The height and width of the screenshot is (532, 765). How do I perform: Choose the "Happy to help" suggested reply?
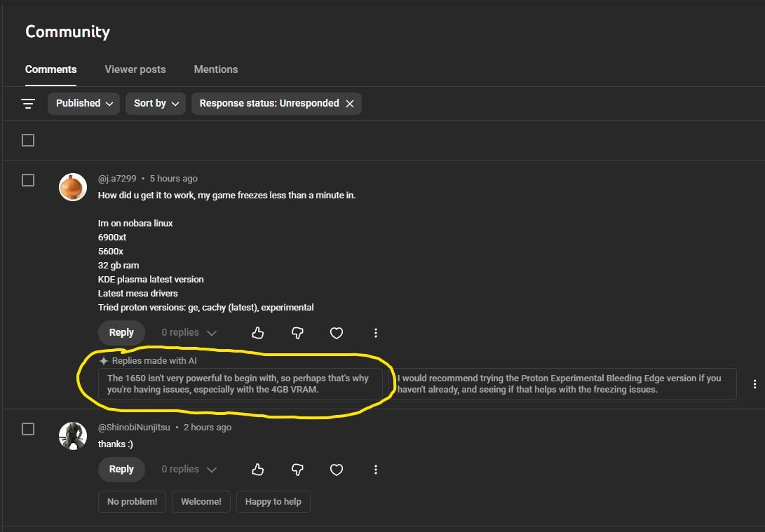click(x=273, y=502)
